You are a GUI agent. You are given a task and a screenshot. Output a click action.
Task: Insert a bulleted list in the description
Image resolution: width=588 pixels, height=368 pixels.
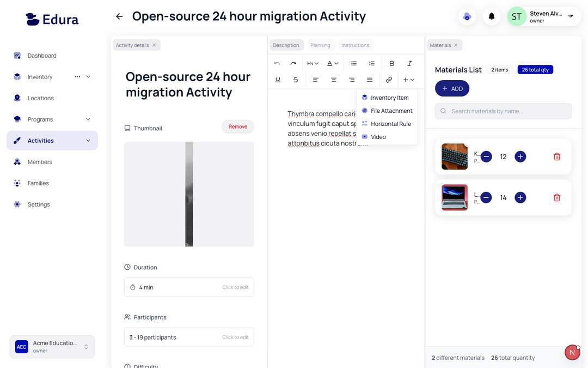click(x=353, y=63)
